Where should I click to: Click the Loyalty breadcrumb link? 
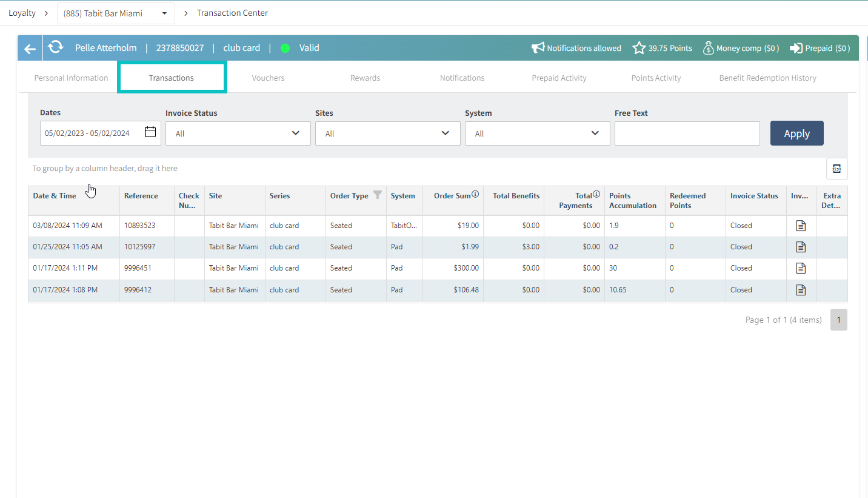pos(22,13)
